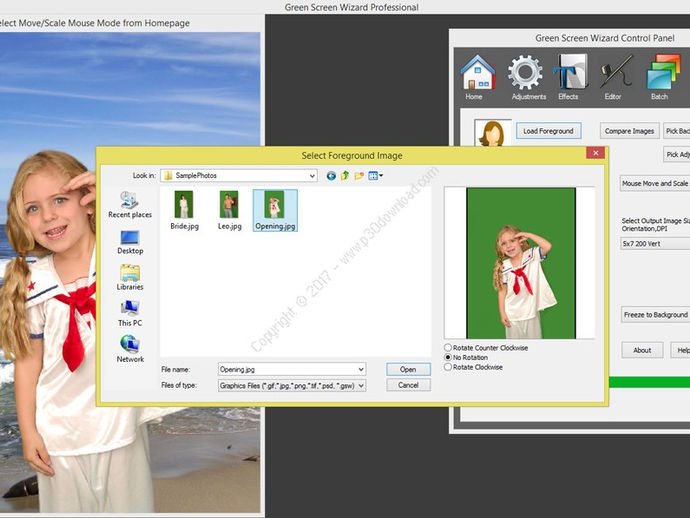Click the woman portrait foreground icon
This screenshot has width=690, height=518.
492,132
